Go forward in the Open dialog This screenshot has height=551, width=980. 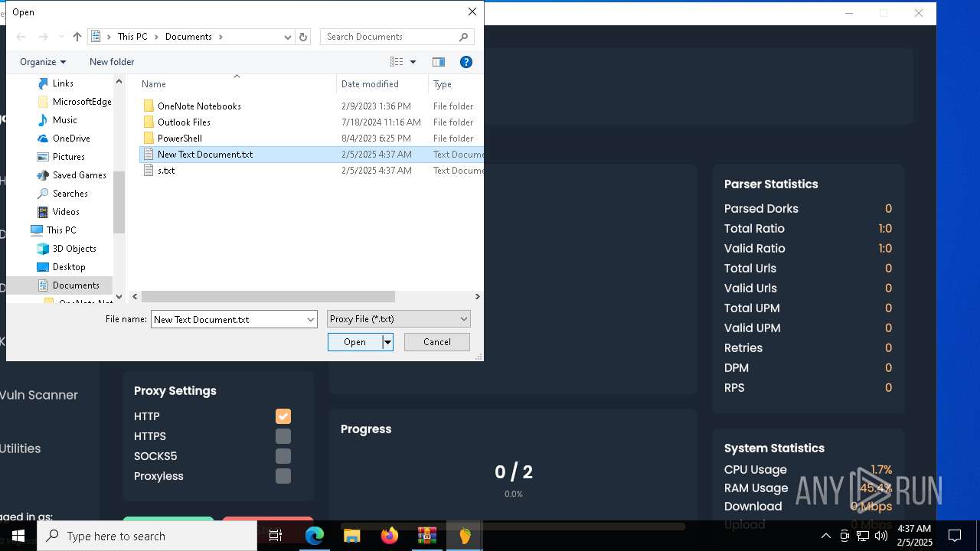(x=43, y=37)
